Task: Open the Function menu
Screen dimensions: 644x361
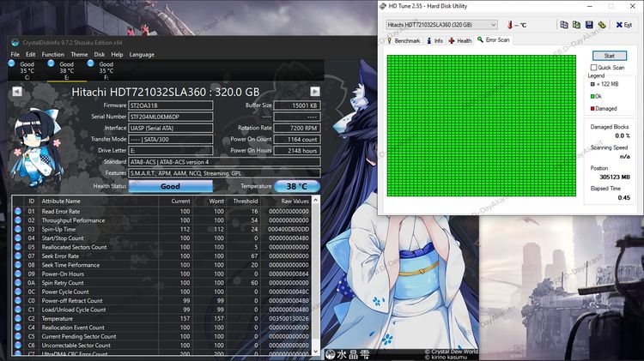Action: point(53,54)
